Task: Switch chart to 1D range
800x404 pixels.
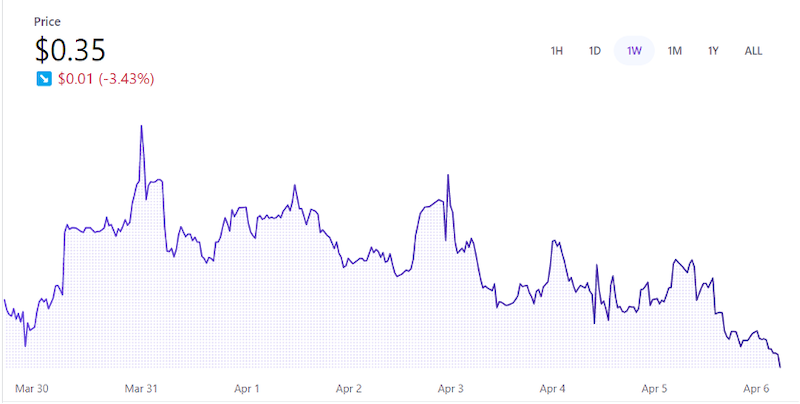Action: pos(594,50)
